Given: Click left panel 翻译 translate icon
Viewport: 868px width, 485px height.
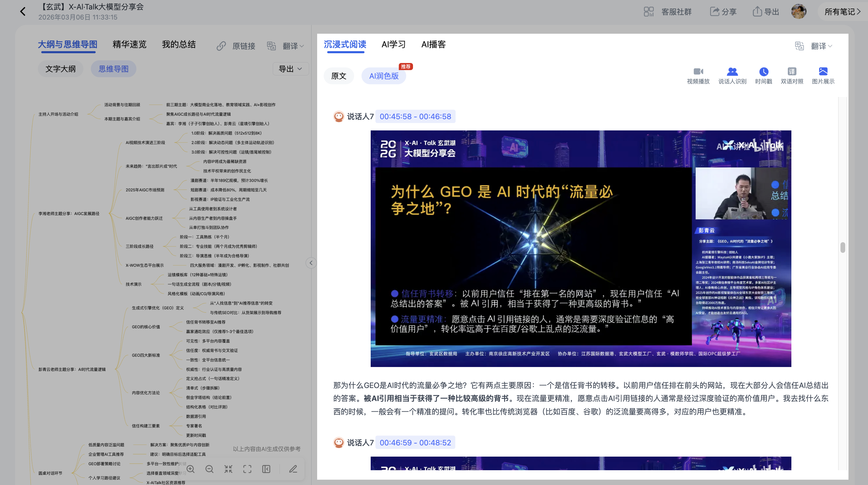Looking at the screenshot, I should coord(271,46).
